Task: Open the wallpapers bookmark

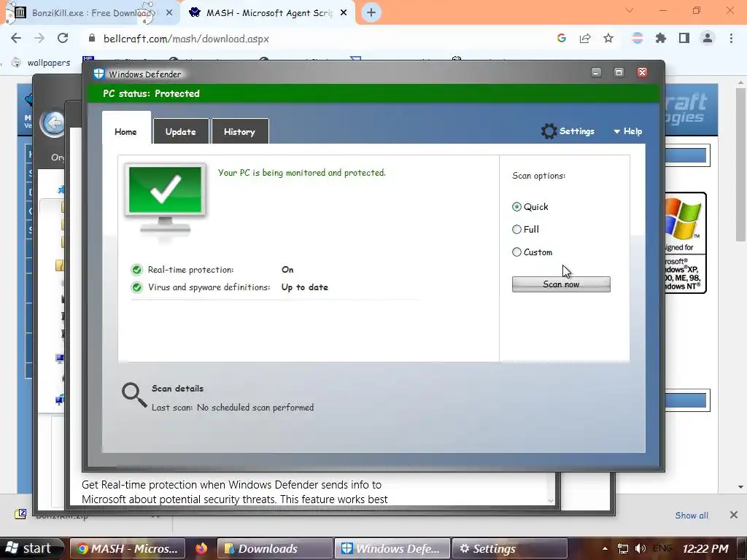Action: tap(41, 63)
